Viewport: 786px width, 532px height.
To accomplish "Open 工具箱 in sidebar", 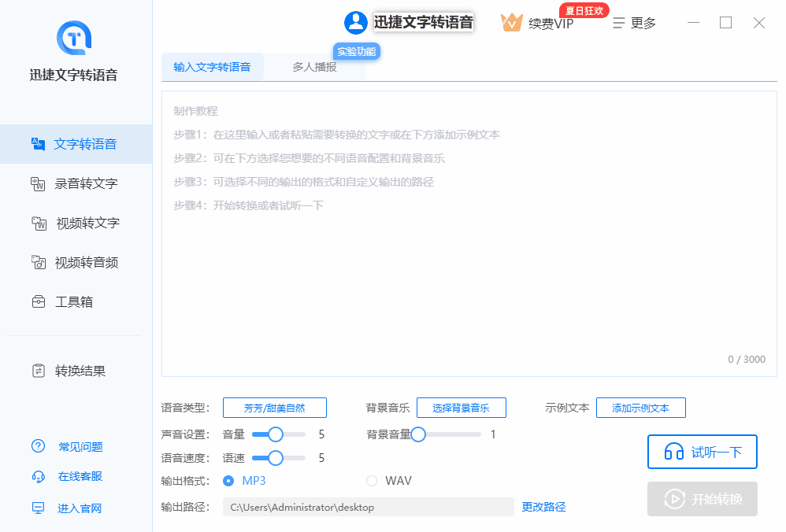I will [76, 302].
